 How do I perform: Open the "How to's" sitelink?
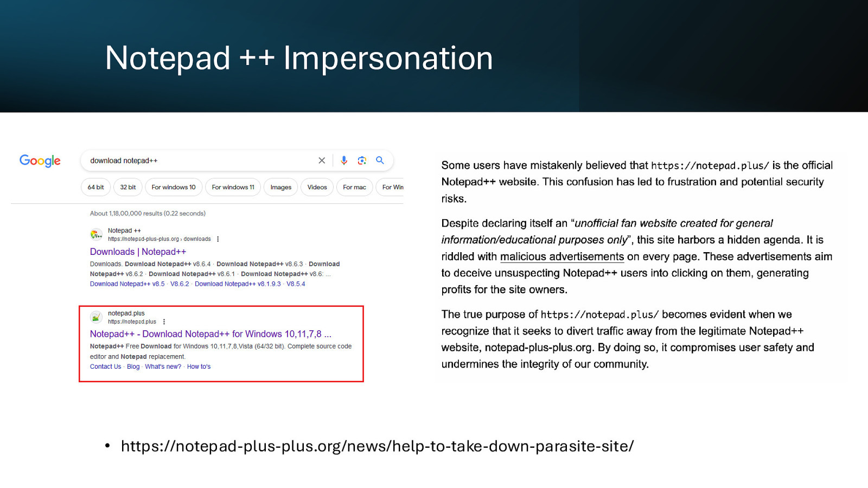point(199,367)
